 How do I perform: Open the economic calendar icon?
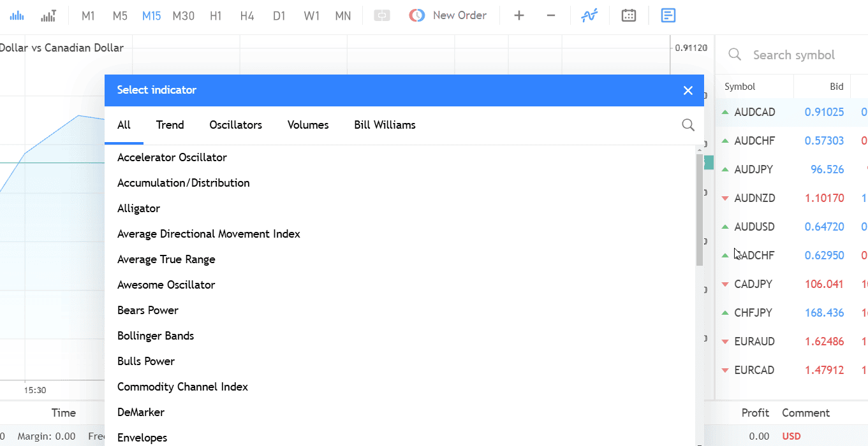point(629,16)
